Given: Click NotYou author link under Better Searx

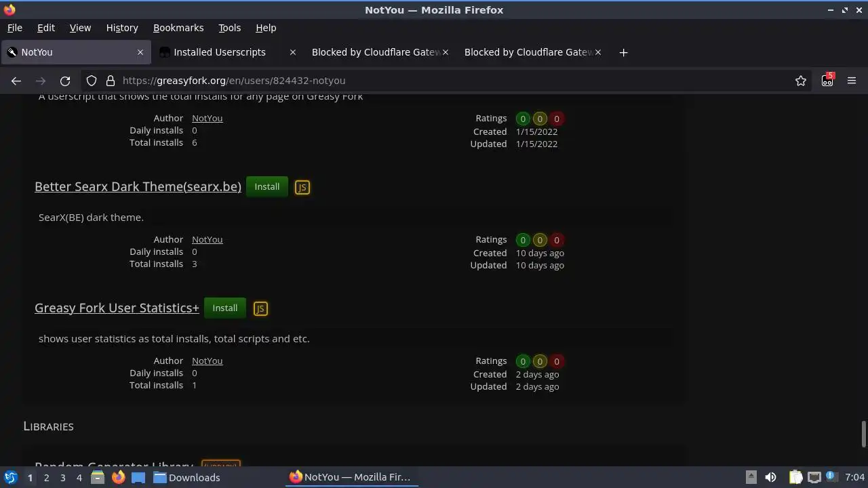Looking at the screenshot, I should [207, 239].
